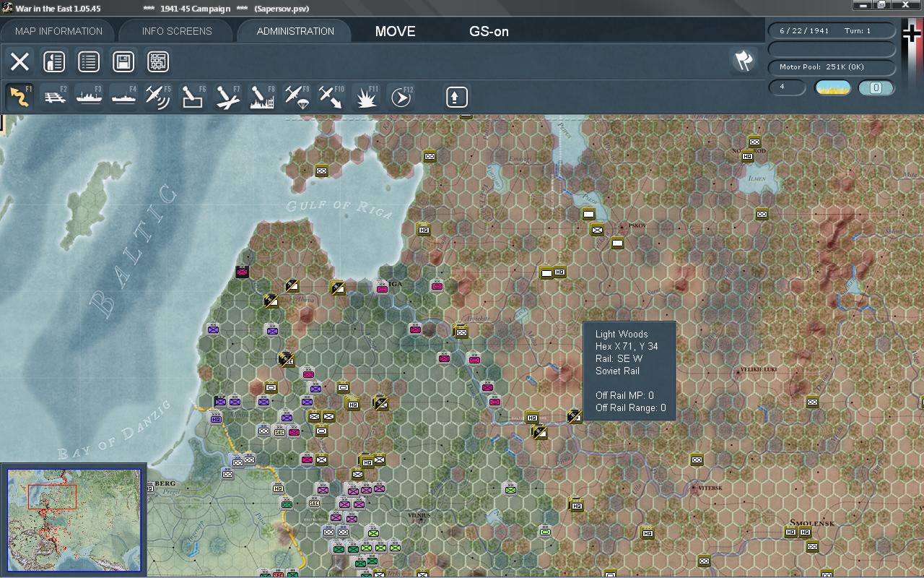Open the brick-pattern preferences icon
This screenshot has width=924, height=578.
(158, 61)
